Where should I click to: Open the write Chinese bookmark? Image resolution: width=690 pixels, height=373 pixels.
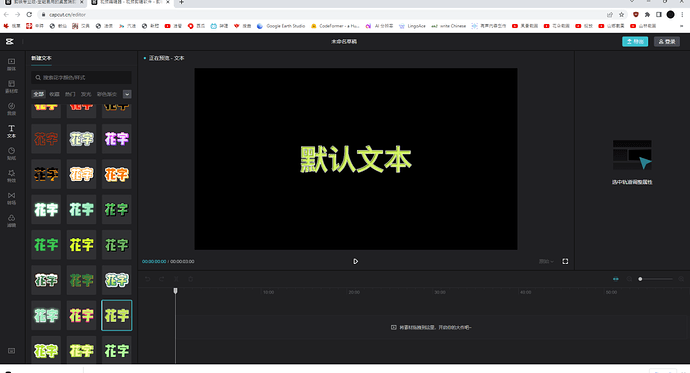tap(448, 26)
